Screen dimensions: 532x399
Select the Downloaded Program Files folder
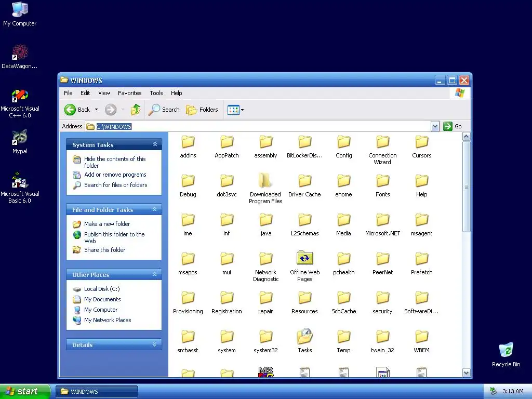(265, 189)
